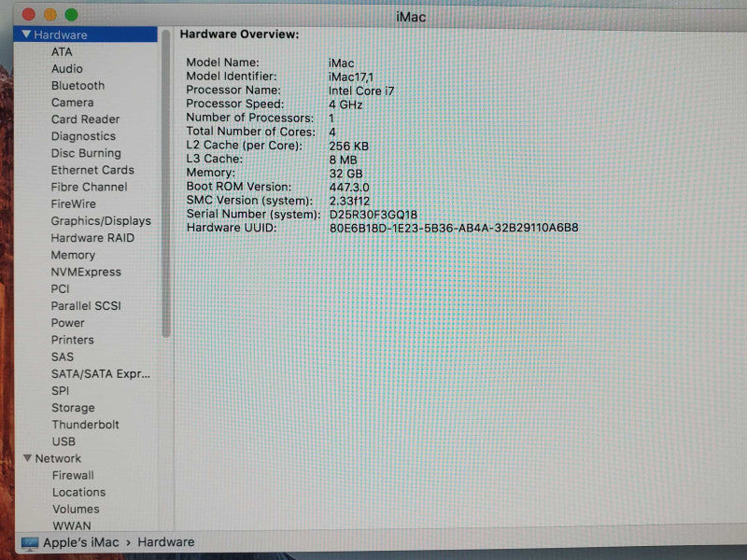Open the Diagnostics entry
747x560 pixels.
click(84, 136)
